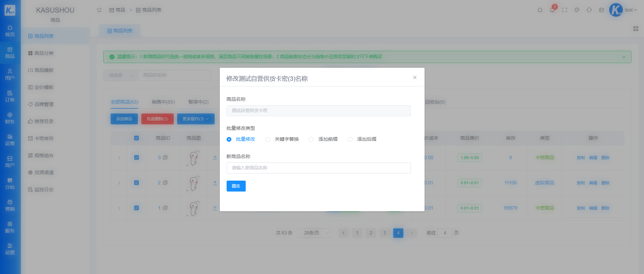Switch to 销售中(55) tab
Viewport: 644px width, 274px height.
pos(163,102)
